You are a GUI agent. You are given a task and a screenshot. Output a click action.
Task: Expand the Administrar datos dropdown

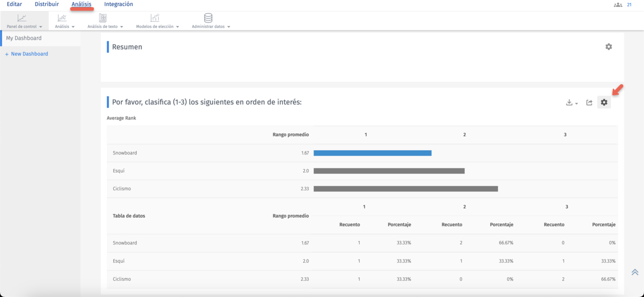point(229,27)
